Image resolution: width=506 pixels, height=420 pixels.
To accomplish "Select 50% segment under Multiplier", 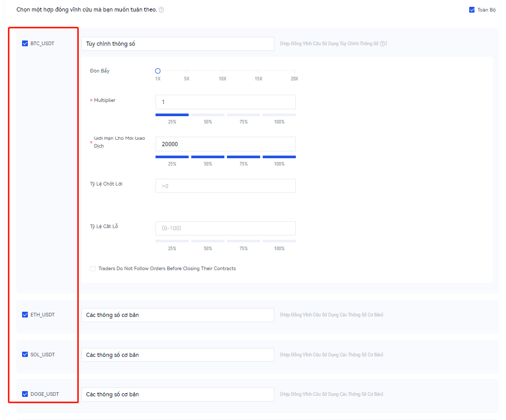I will (208, 115).
